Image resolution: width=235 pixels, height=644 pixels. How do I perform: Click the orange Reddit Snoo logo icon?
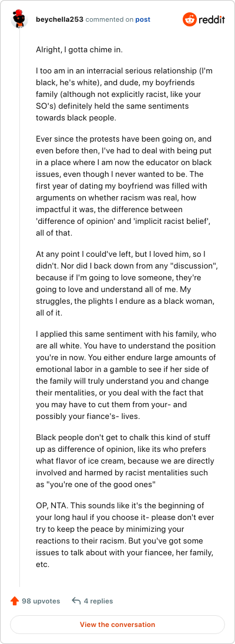pos(190,19)
